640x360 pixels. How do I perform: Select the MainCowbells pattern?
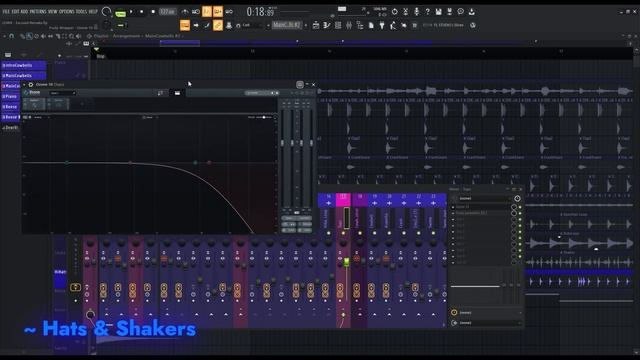(24, 76)
